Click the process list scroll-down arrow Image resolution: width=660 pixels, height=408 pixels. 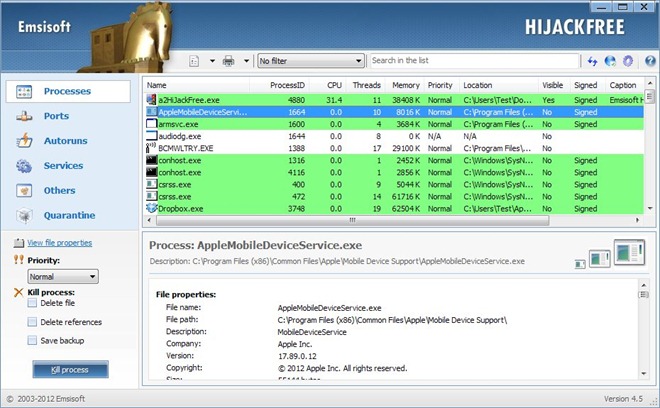pos(649,209)
